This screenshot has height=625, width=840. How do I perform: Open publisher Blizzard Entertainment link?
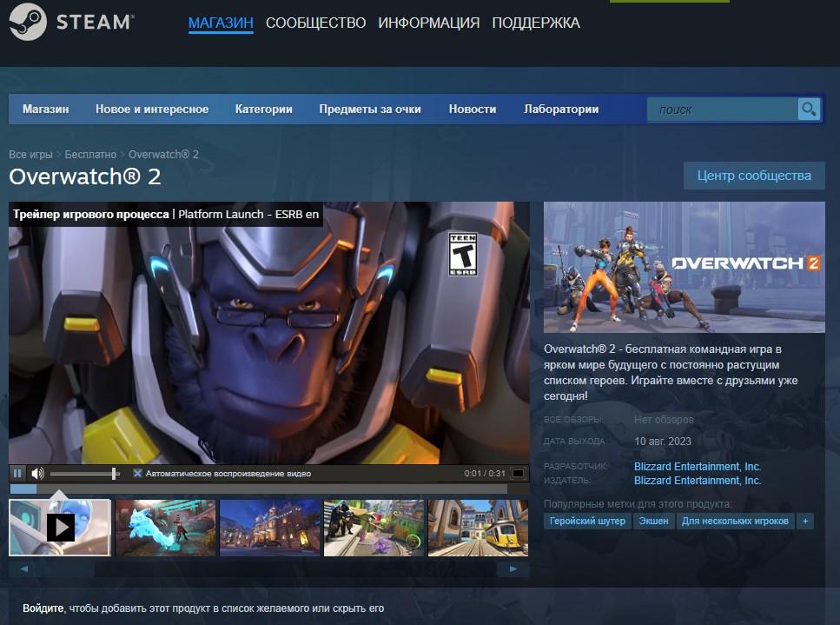click(x=698, y=481)
